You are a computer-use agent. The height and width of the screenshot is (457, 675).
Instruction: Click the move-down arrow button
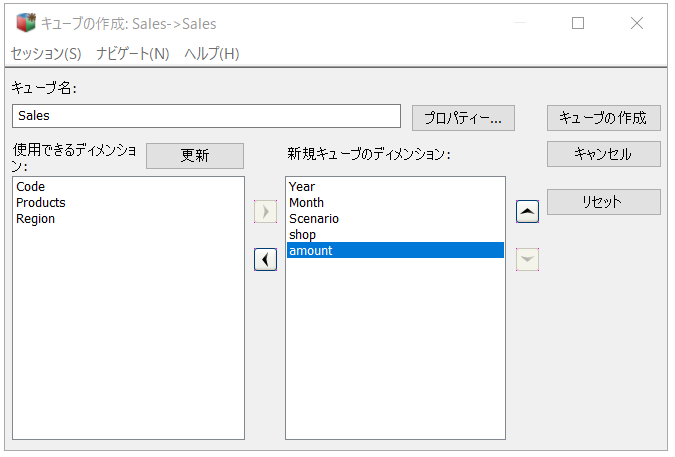point(527,259)
